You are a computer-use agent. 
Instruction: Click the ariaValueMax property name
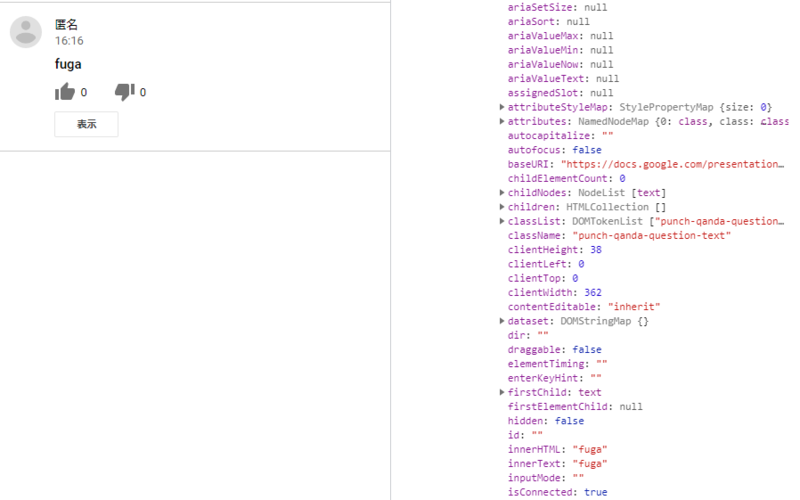tap(543, 36)
